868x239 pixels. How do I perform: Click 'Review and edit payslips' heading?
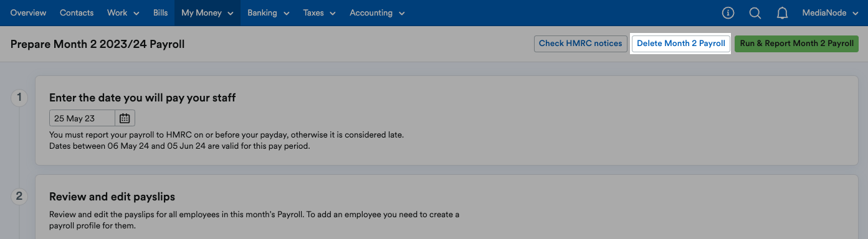pos(112,197)
